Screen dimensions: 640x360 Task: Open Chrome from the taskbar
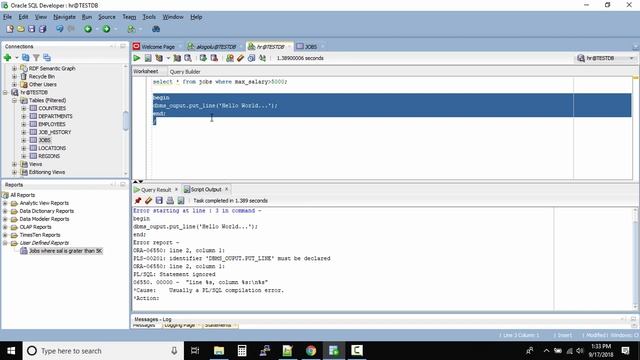point(311,351)
